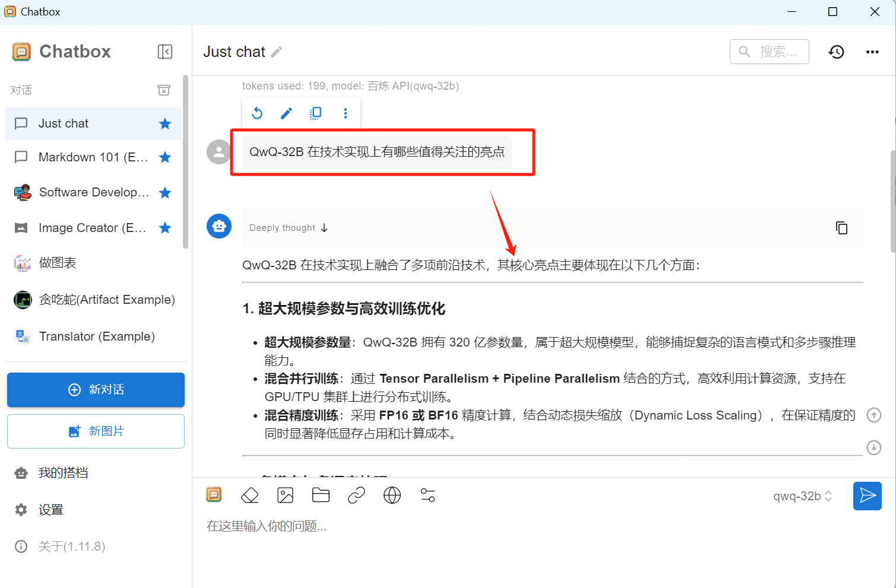Expand the Deeply thought section

point(289,228)
